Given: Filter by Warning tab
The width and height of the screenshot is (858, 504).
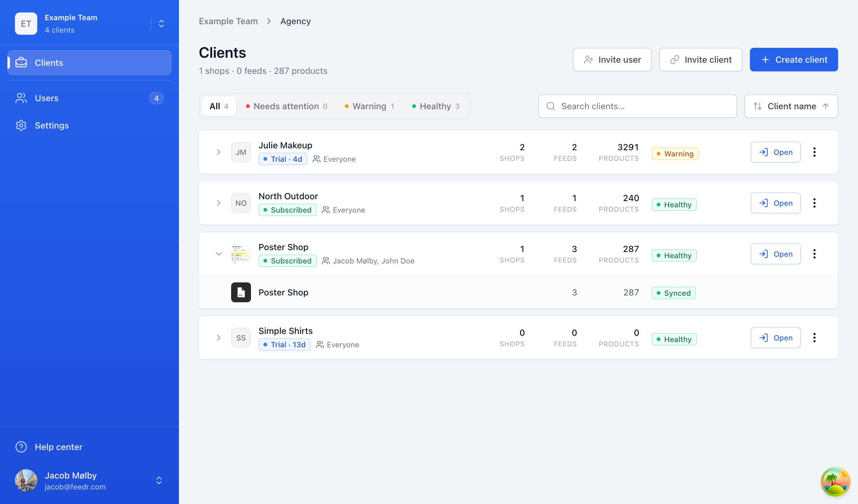Looking at the screenshot, I should tap(369, 106).
